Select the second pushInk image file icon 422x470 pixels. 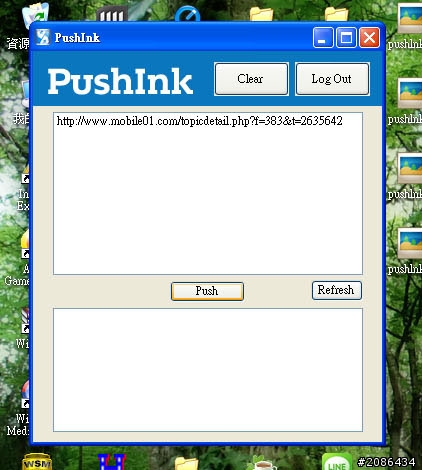click(410, 94)
